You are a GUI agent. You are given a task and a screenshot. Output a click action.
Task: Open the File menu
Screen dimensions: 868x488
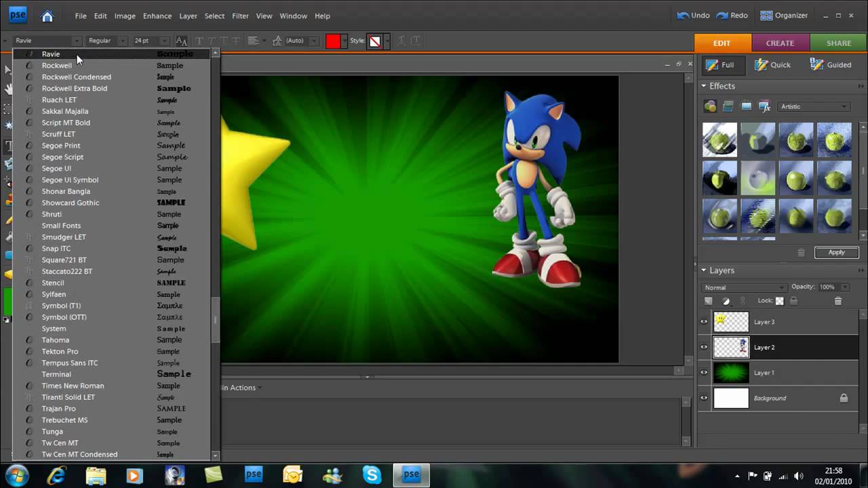[81, 16]
